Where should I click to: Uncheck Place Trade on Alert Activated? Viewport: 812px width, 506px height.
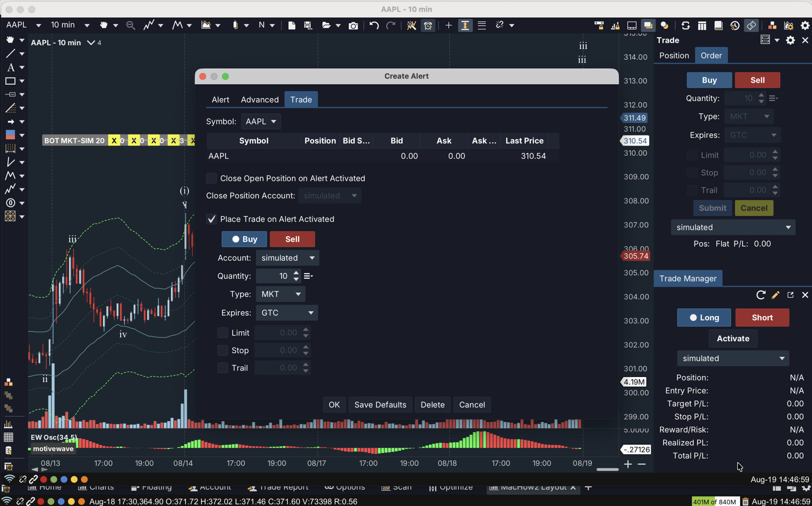211,219
